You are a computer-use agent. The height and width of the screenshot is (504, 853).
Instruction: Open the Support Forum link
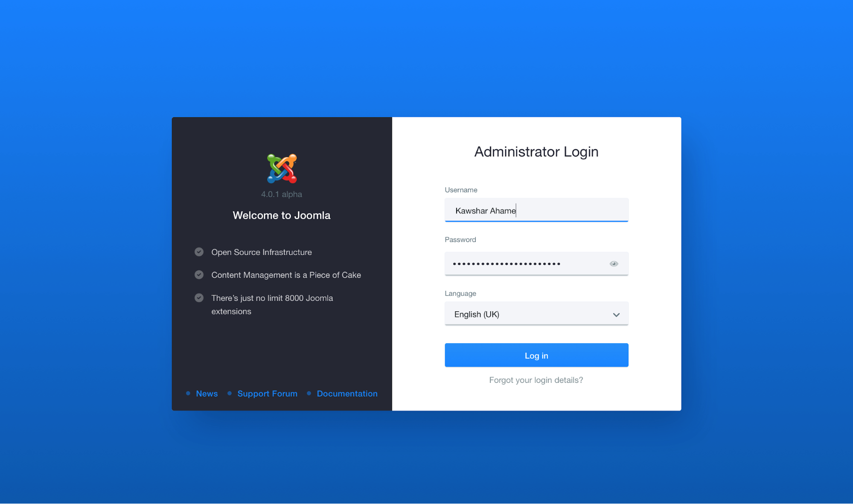(x=267, y=394)
